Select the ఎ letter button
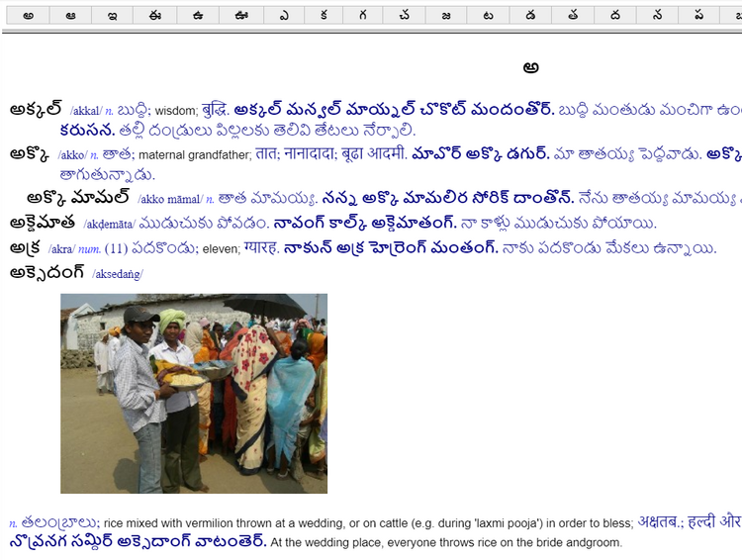The image size is (742, 560). (284, 15)
